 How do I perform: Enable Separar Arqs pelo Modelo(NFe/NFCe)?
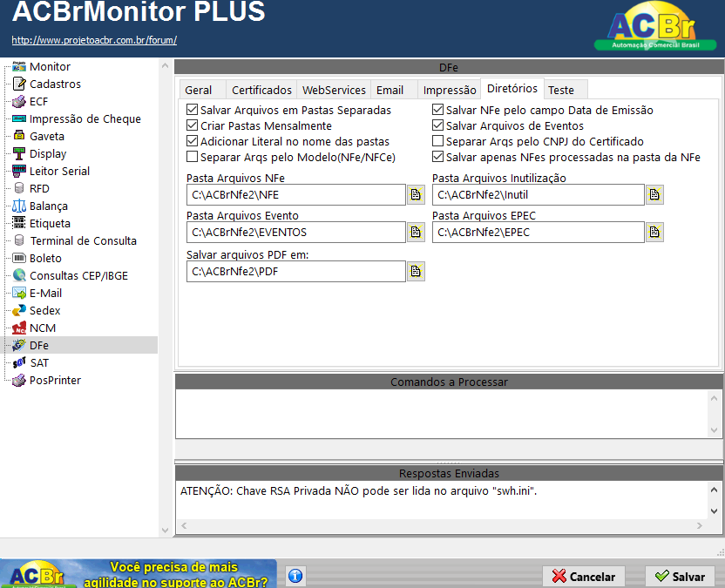[192, 157]
